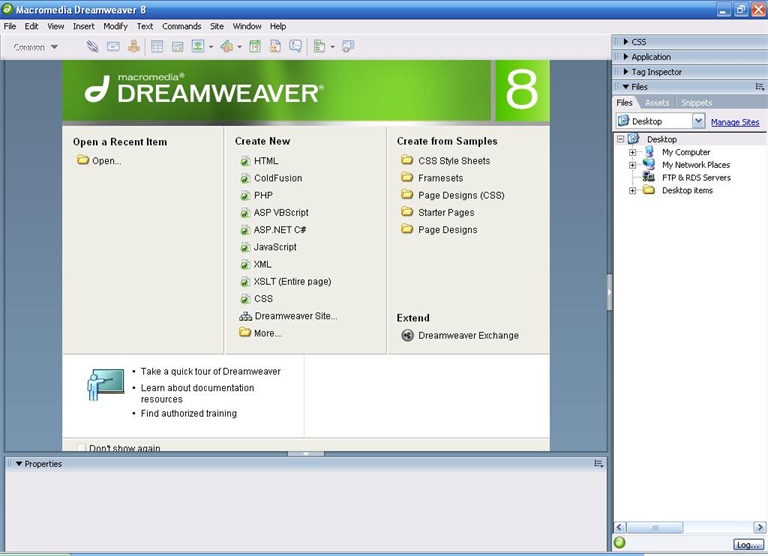
Task: Expand the Application panel group
Action: click(626, 57)
